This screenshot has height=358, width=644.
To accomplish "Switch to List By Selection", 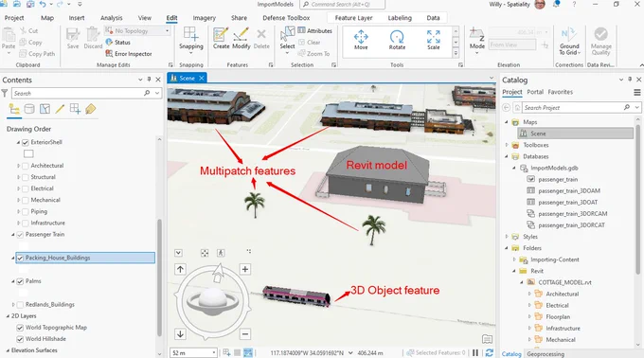I will pyautogui.click(x=45, y=109).
